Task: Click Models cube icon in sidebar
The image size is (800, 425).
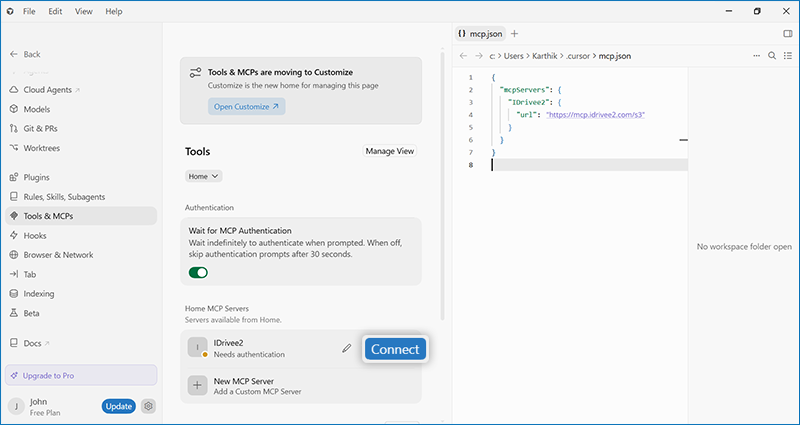Action: [x=14, y=109]
